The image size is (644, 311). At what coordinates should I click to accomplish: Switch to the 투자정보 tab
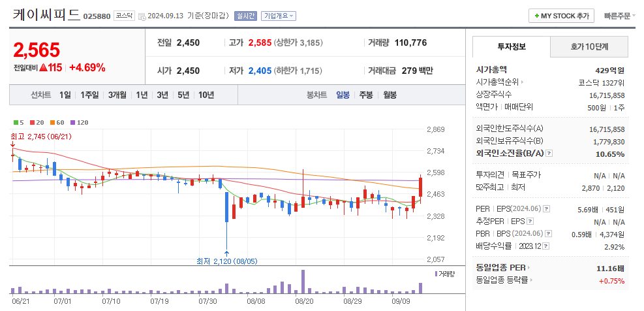click(x=512, y=46)
